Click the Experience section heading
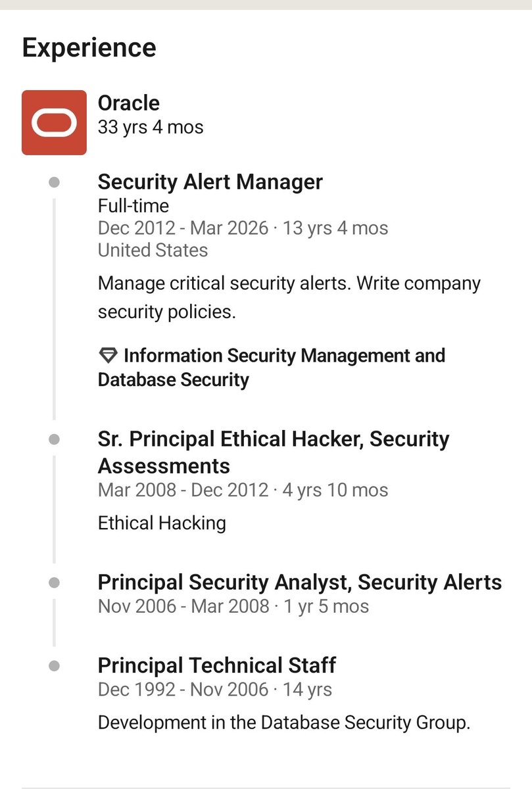The height and width of the screenshot is (789, 532). point(89,47)
